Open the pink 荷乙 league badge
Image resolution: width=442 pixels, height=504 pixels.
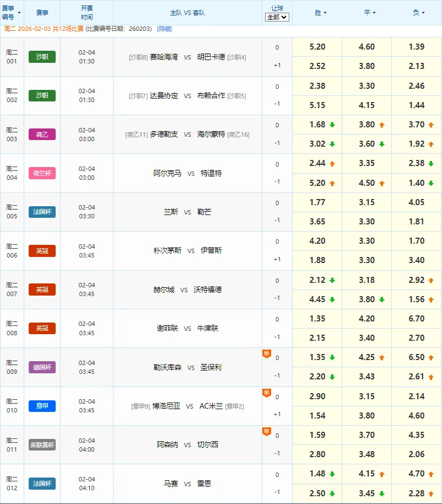coord(42,134)
